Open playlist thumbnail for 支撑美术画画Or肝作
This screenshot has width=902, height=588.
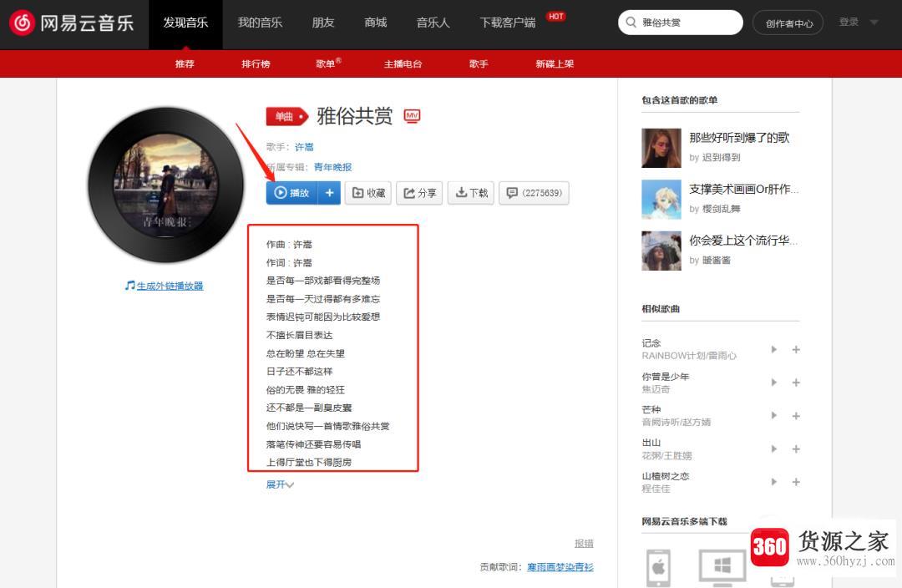(x=661, y=199)
